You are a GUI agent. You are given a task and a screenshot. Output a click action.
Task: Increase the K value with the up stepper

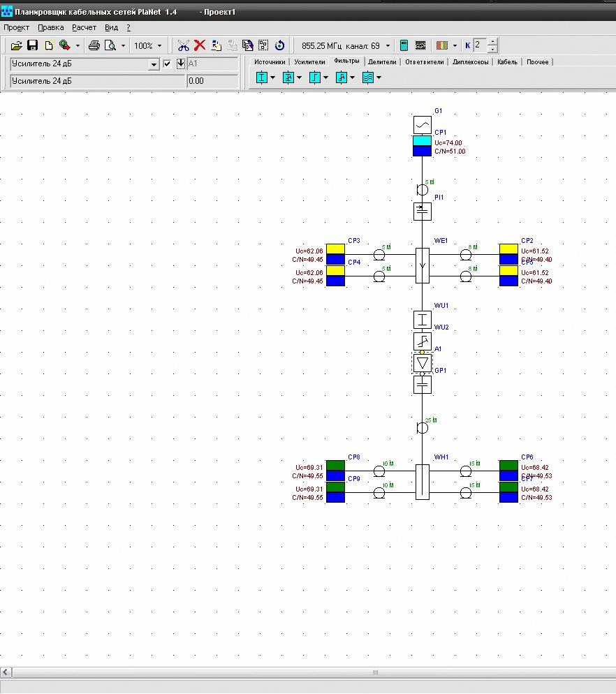tap(492, 42)
